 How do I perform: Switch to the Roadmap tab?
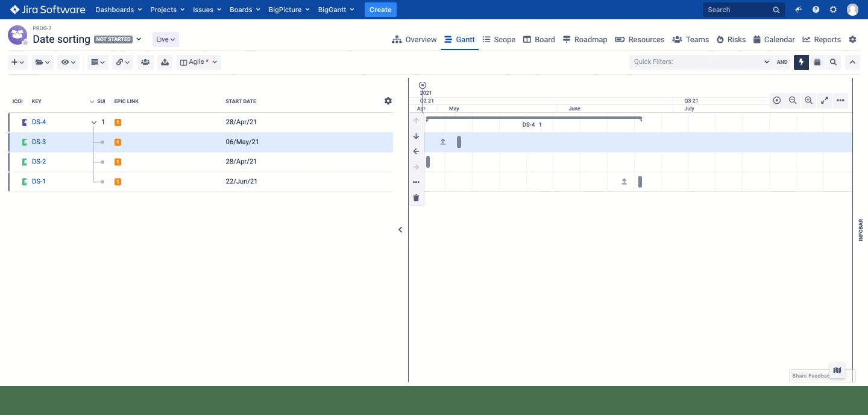pyautogui.click(x=585, y=39)
